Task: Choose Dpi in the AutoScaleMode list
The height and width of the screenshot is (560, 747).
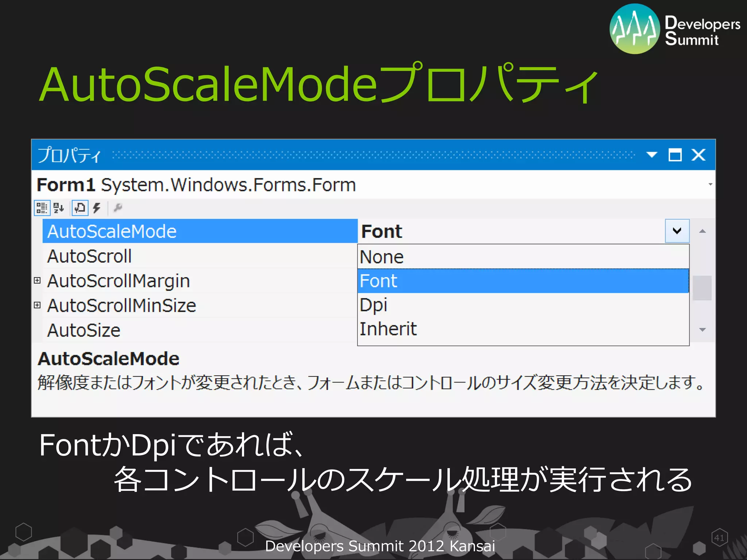Action: click(523, 305)
